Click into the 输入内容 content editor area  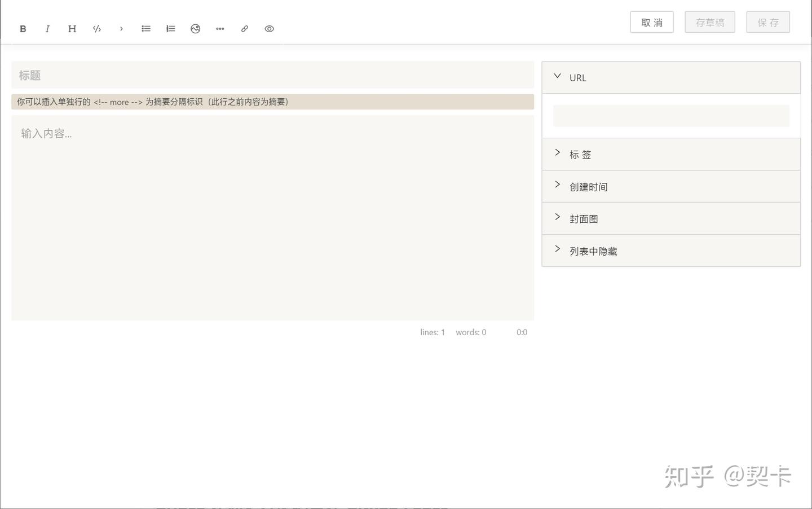point(272,218)
